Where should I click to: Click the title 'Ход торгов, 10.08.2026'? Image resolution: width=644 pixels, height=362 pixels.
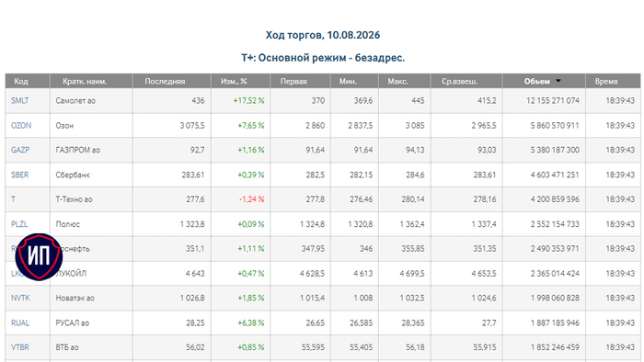pos(322,35)
